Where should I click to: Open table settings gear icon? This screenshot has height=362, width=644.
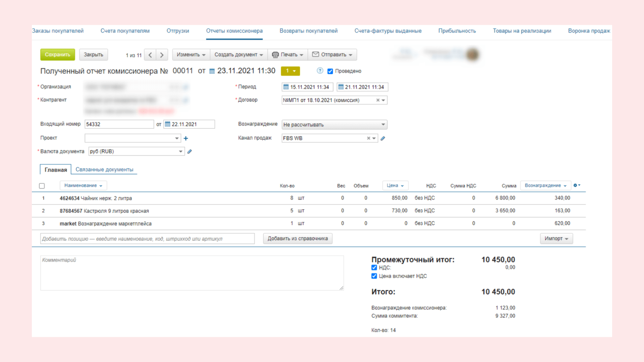(x=577, y=185)
